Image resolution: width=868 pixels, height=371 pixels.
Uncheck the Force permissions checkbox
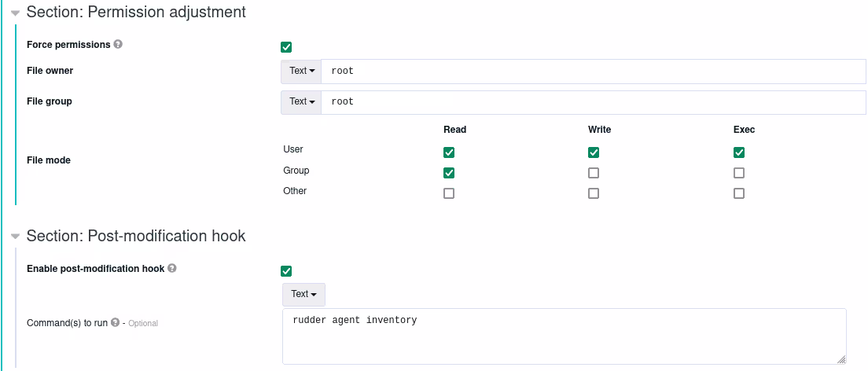pos(286,47)
